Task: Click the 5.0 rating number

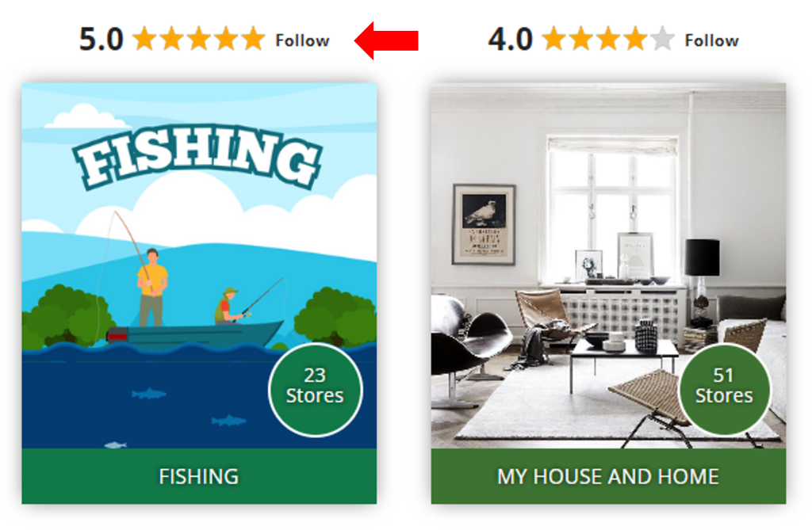Action: coord(101,40)
